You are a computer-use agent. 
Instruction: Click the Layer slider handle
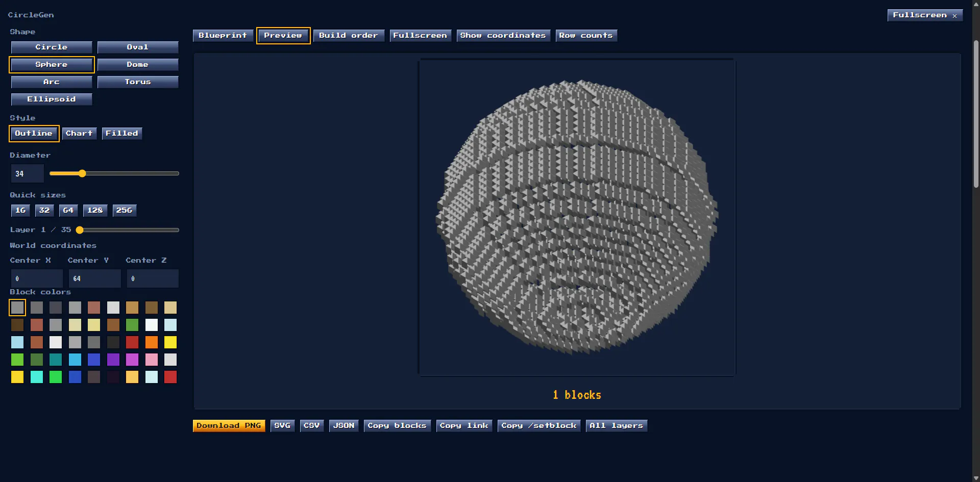[80, 230]
